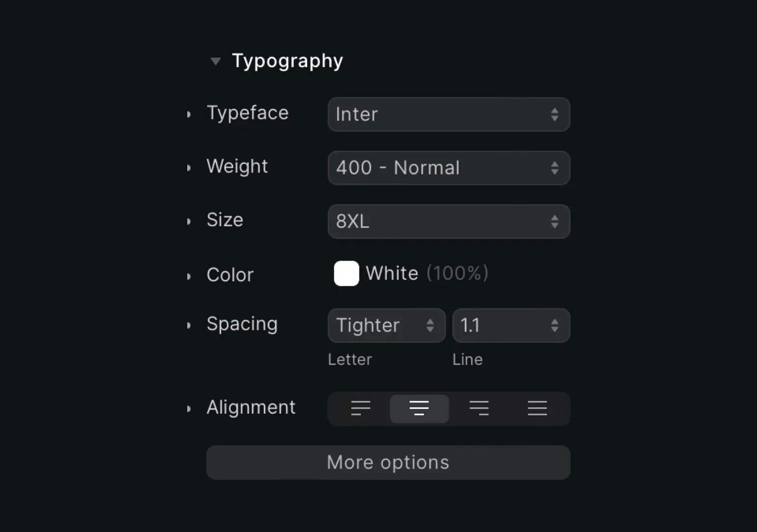This screenshot has width=757, height=532.
Task: Click the Typography section heading
Action: pos(287,61)
